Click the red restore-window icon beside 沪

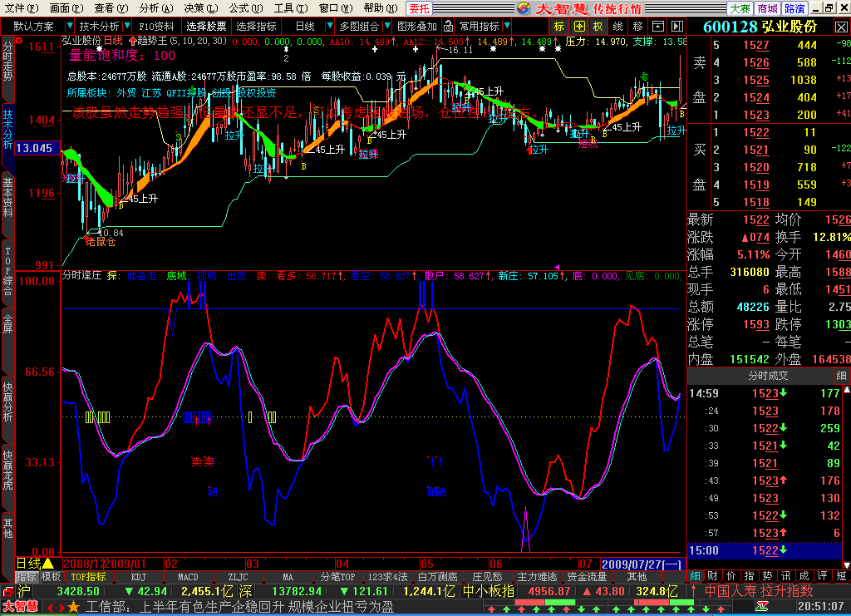7,592
